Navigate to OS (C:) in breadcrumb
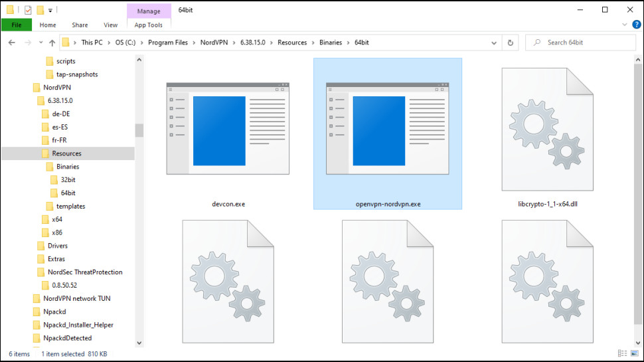The width and height of the screenshot is (644, 362). (125, 43)
